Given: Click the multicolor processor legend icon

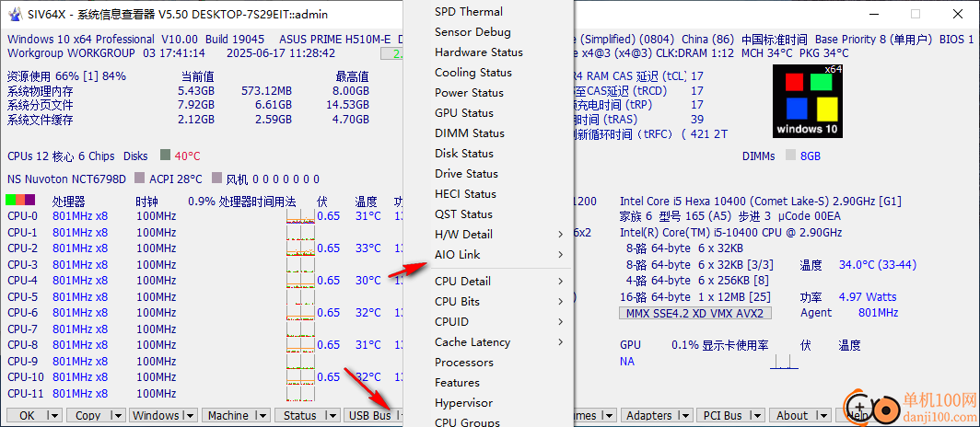Looking at the screenshot, I should (x=20, y=200).
